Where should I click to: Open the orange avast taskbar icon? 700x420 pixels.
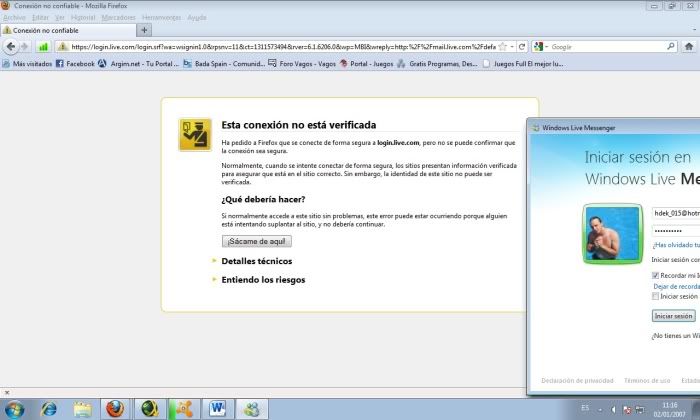click(x=184, y=409)
